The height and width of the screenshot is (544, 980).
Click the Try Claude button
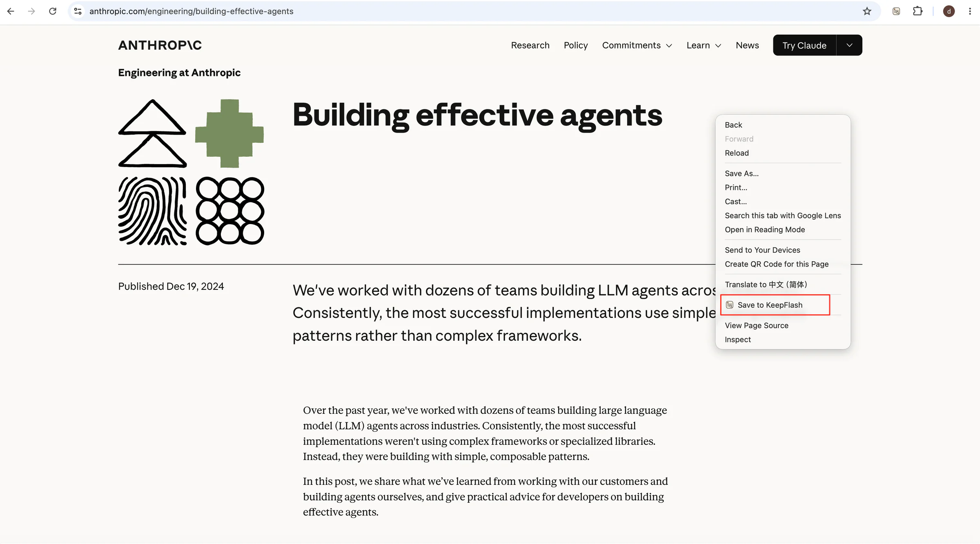804,45
